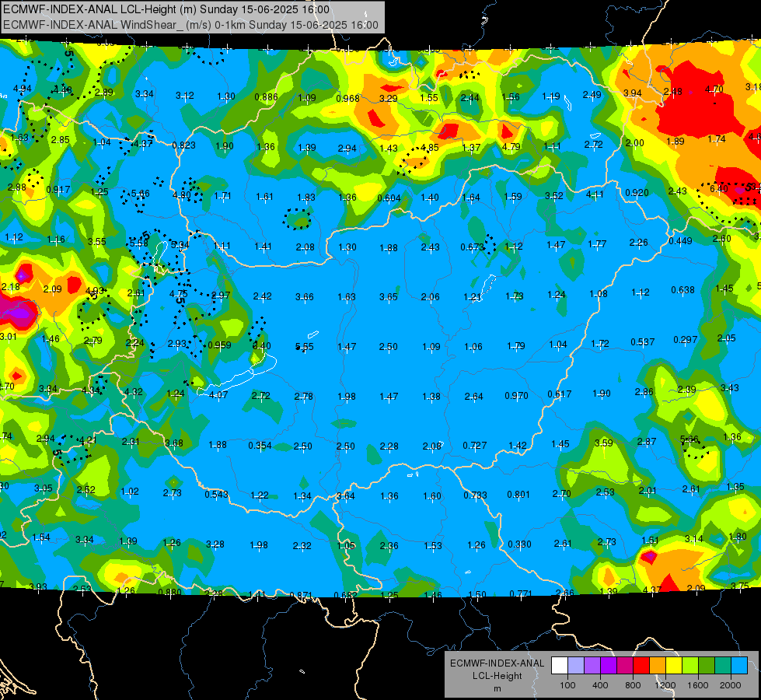The width and height of the screenshot is (761, 700).
Task: Click the legend tick label 2000
Action: click(731, 685)
